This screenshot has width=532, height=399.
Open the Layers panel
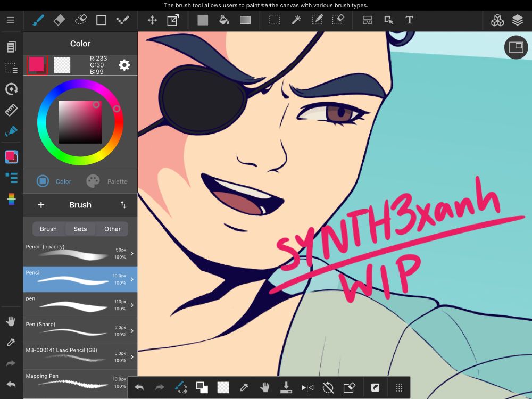pyautogui.click(x=518, y=20)
